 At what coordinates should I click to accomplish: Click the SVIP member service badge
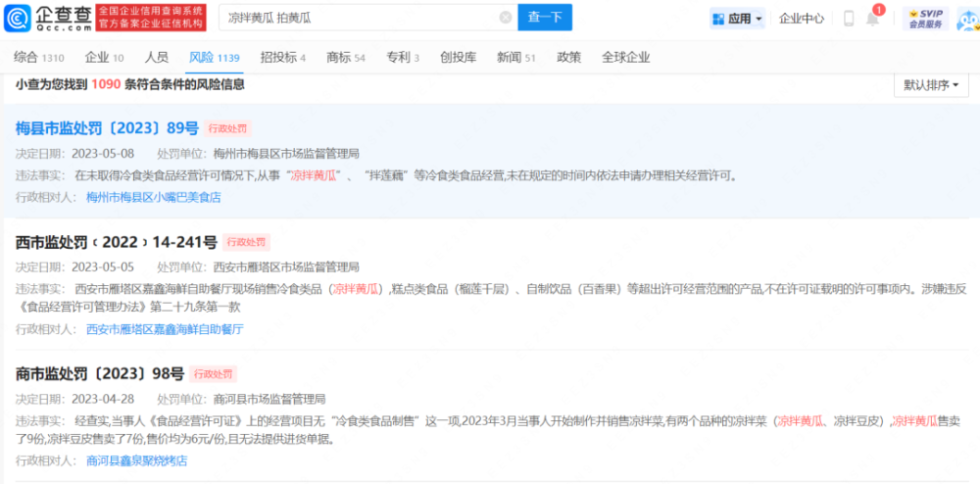(925, 18)
